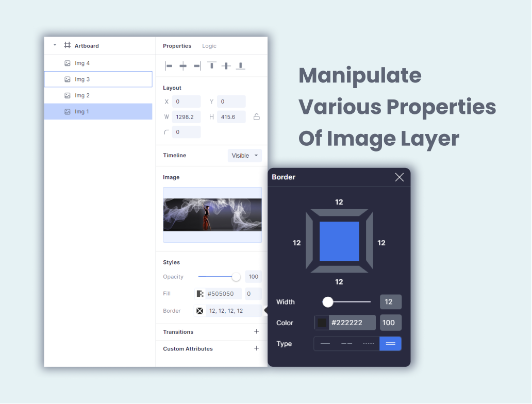Open the Timeline Visible dropdown

(x=245, y=155)
